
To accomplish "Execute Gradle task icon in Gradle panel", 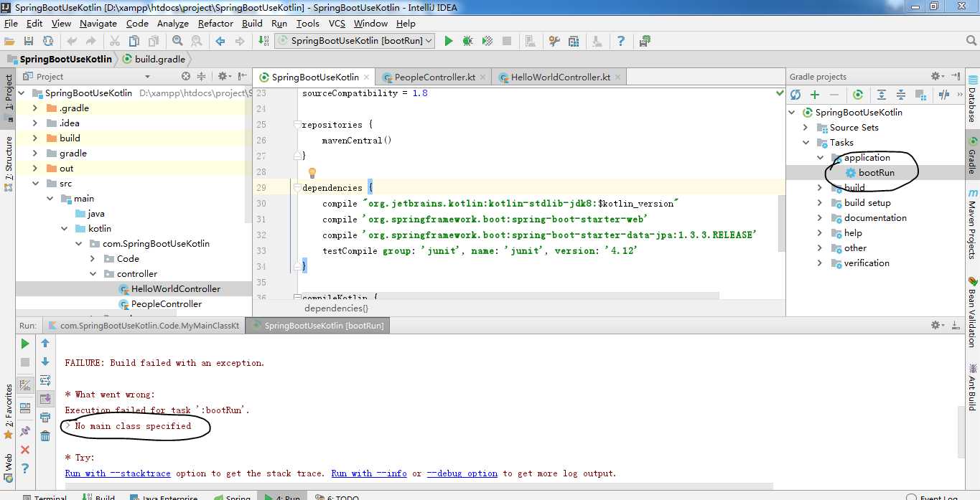I will click(858, 95).
